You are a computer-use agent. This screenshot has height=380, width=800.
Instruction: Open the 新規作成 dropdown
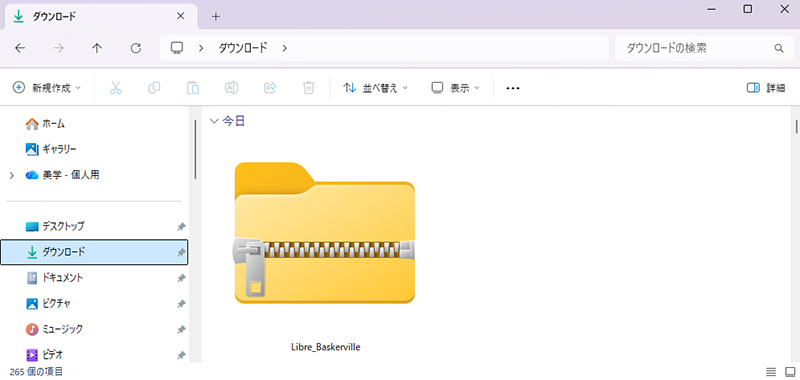point(46,88)
